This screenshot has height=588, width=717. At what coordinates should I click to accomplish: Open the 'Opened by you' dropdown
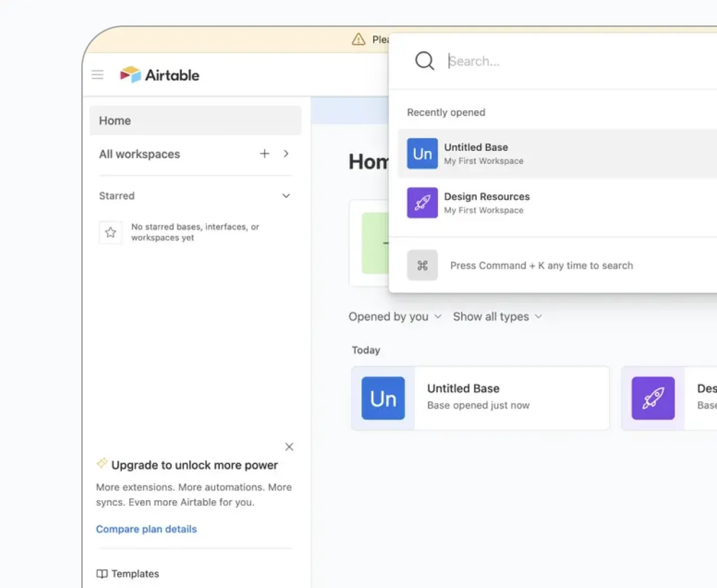click(x=395, y=317)
